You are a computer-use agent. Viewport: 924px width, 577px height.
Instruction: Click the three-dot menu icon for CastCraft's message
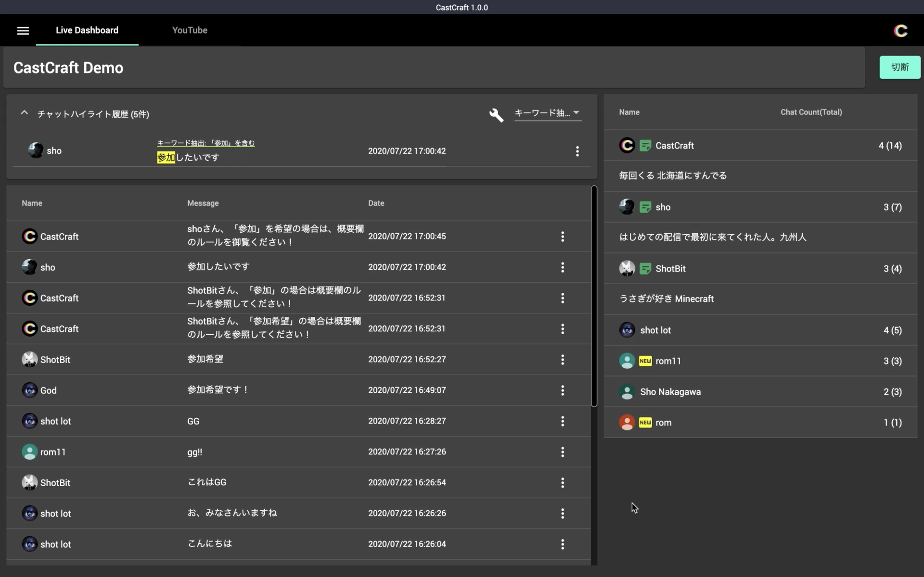pos(562,237)
